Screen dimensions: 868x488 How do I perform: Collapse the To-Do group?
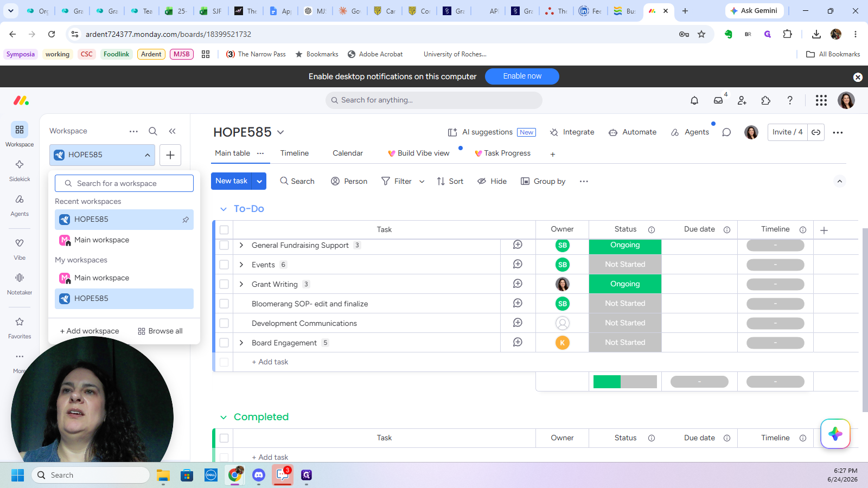point(224,209)
